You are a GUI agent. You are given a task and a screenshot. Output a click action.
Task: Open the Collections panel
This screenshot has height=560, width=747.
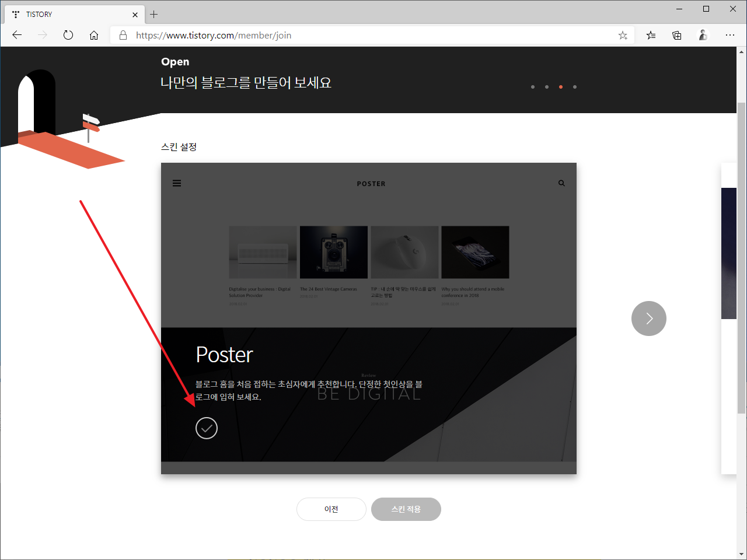point(677,35)
